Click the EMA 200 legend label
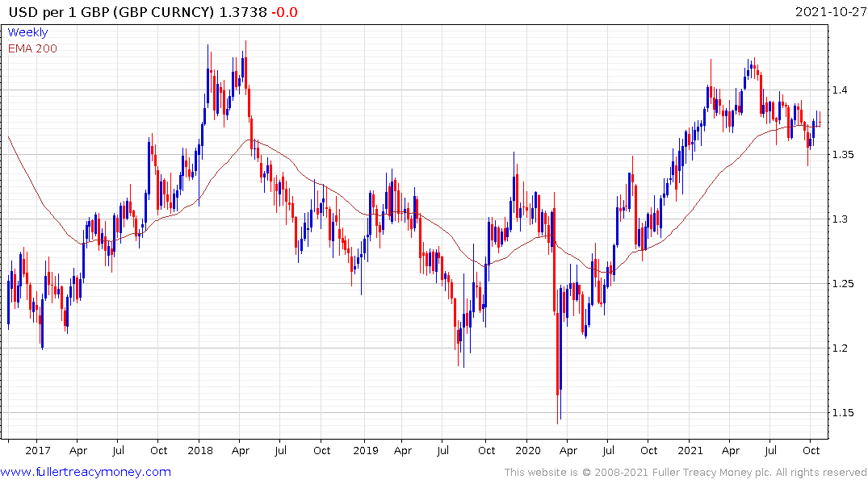The width and height of the screenshot is (868, 484). coord(32,48)
